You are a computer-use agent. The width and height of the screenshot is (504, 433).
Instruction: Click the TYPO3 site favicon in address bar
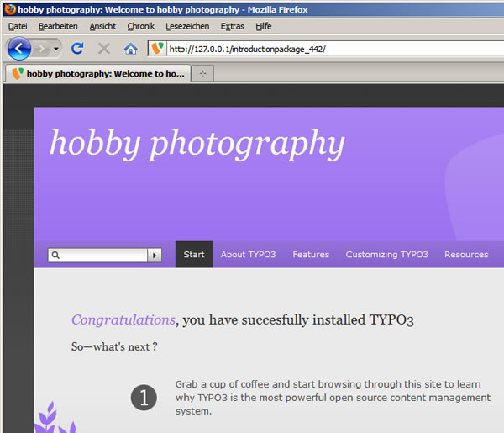[x=157, y=49]
